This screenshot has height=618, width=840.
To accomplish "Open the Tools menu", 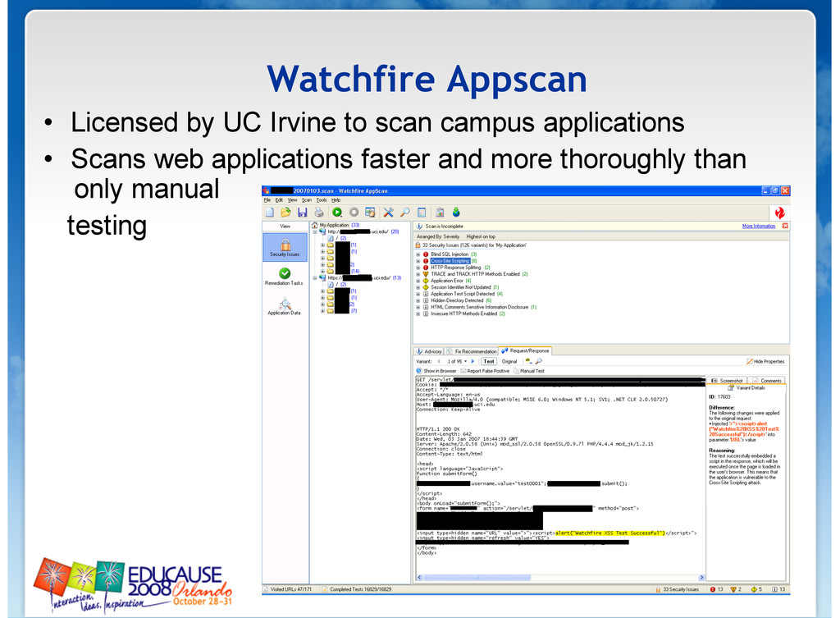I will pyautogui.click(x=322, y=200).
